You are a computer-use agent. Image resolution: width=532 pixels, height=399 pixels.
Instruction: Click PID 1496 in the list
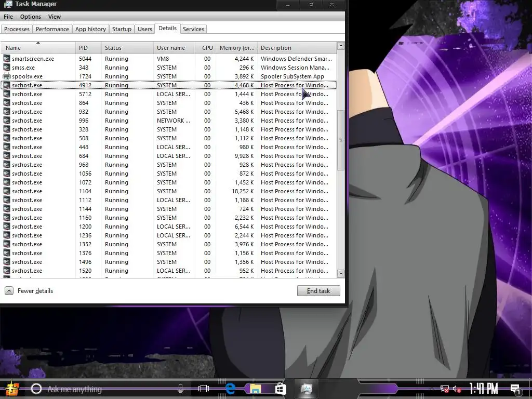click(85, 262)
